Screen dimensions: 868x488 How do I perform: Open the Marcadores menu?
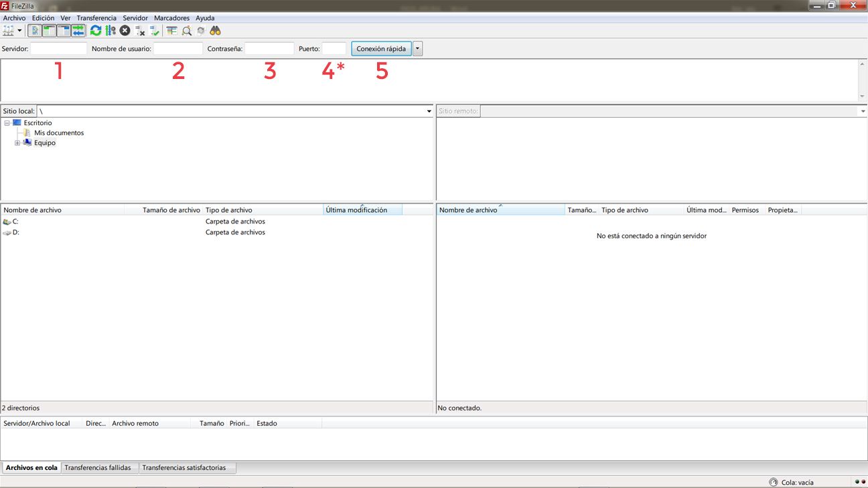171,18
